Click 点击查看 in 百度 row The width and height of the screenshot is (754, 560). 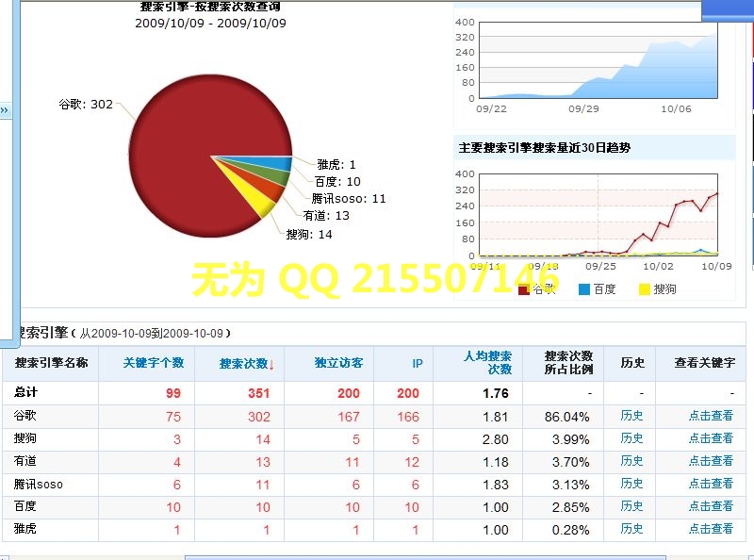[x=711, y=506]
